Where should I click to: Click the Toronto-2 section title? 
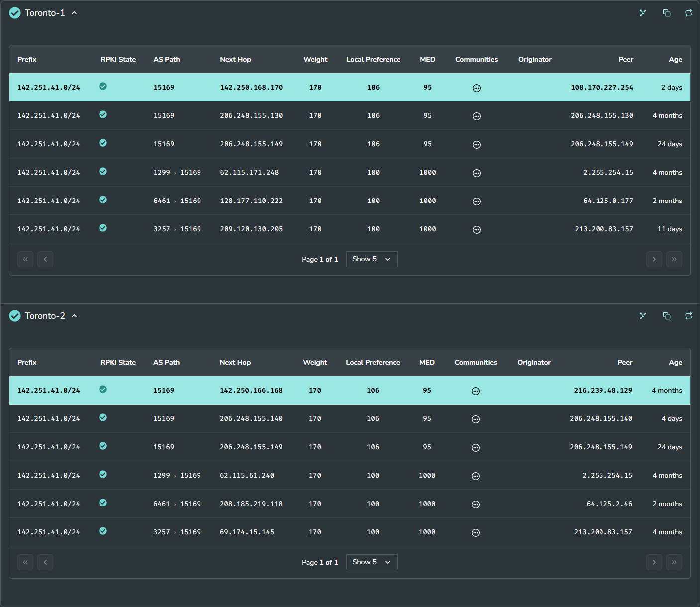point(45,316)
